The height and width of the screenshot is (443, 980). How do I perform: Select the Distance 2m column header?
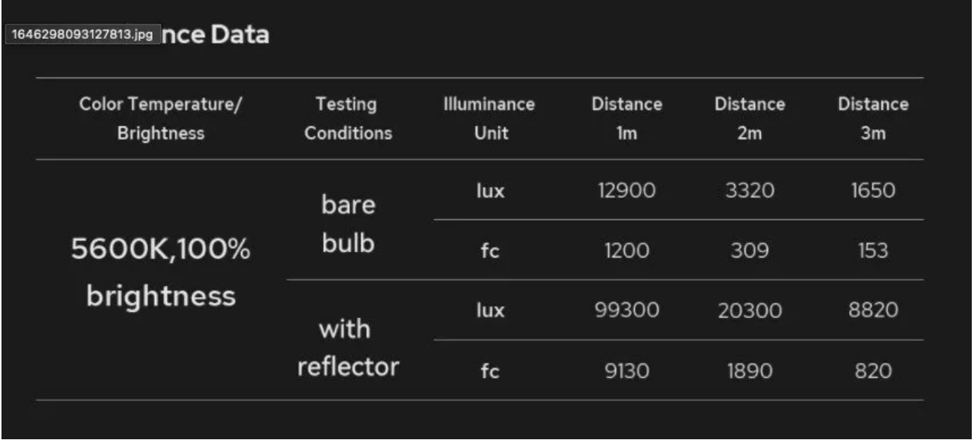pos(750,118)
